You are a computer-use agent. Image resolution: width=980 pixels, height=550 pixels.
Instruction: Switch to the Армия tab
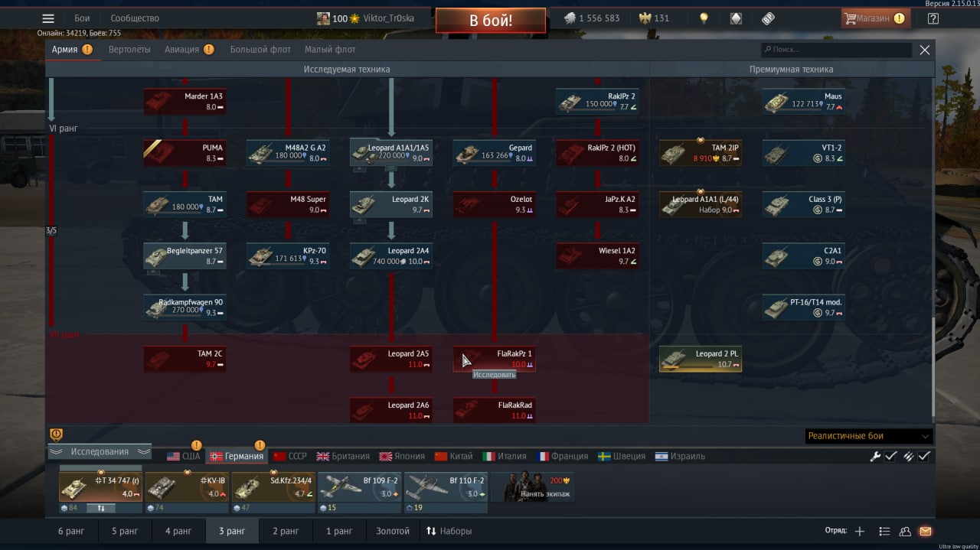coord(72,50)
